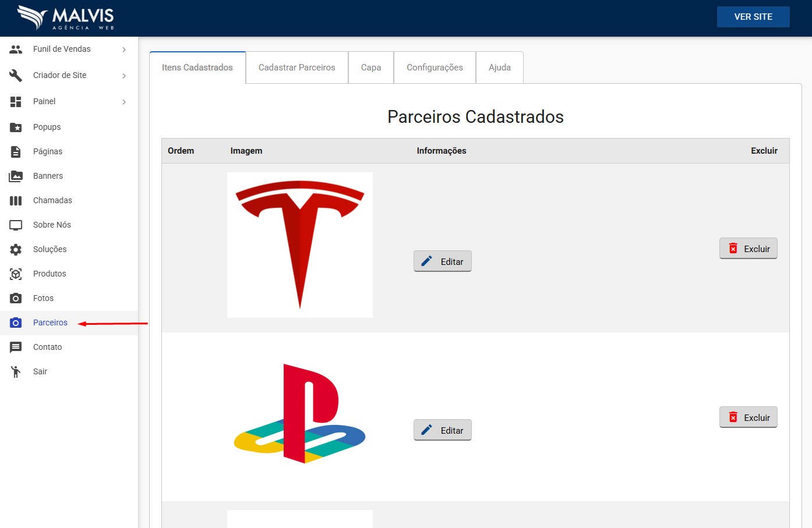Click the trash icon in Tesla row
The width and height of the screenshot is (812, 528).
coord(733,249)
